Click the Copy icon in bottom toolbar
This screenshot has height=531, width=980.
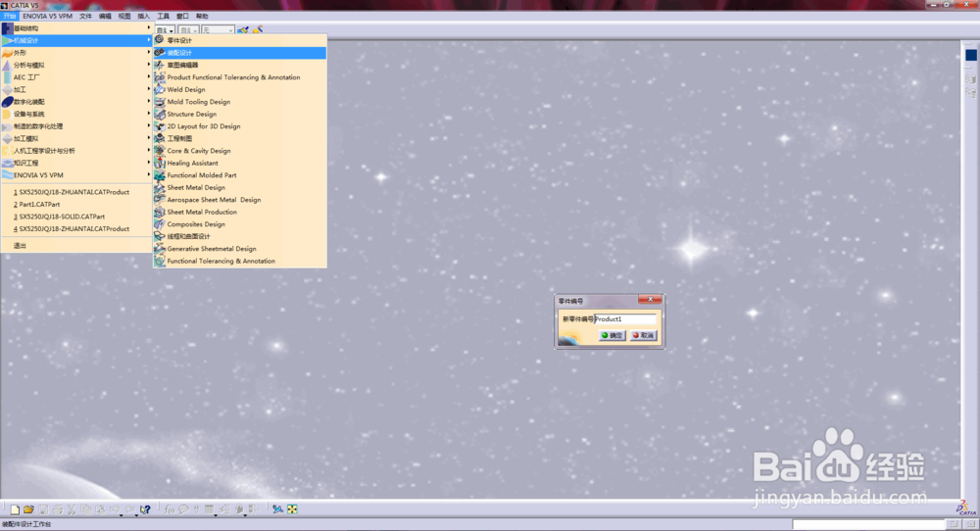tap(85, 509)
